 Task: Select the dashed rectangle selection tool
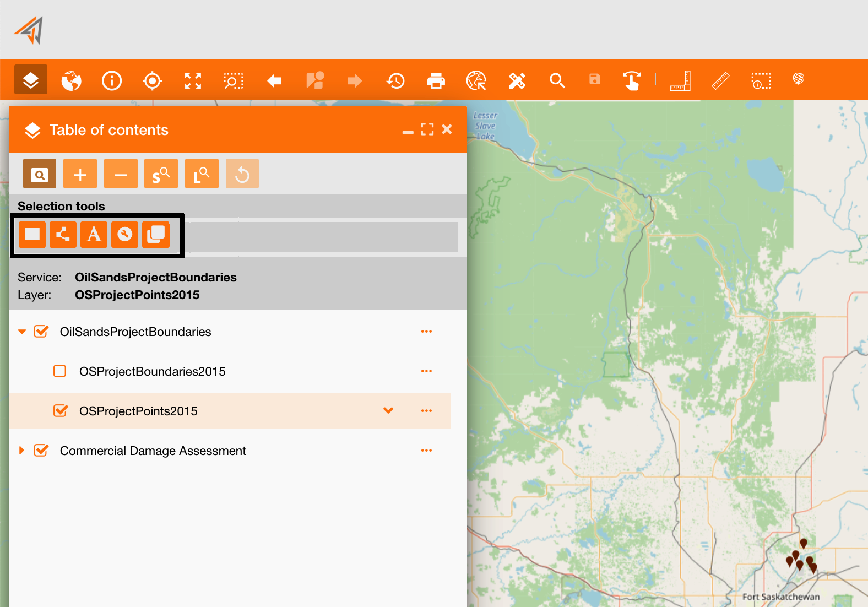[x=761, y=81]
